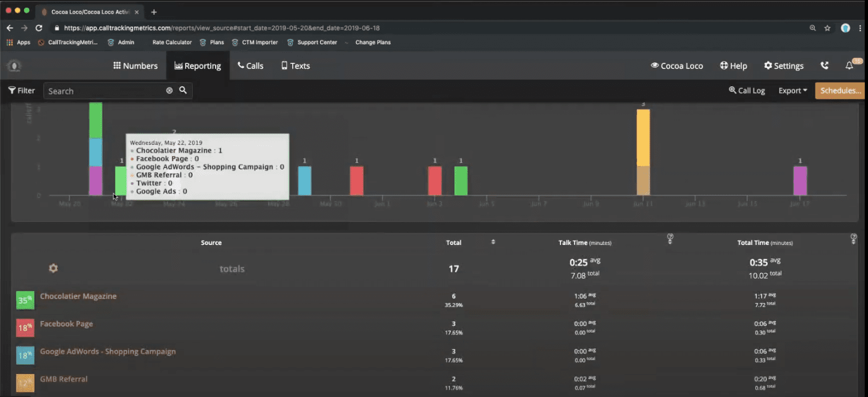Open the Export dropdown
868x397 pixels.
(x=792, y=91)
